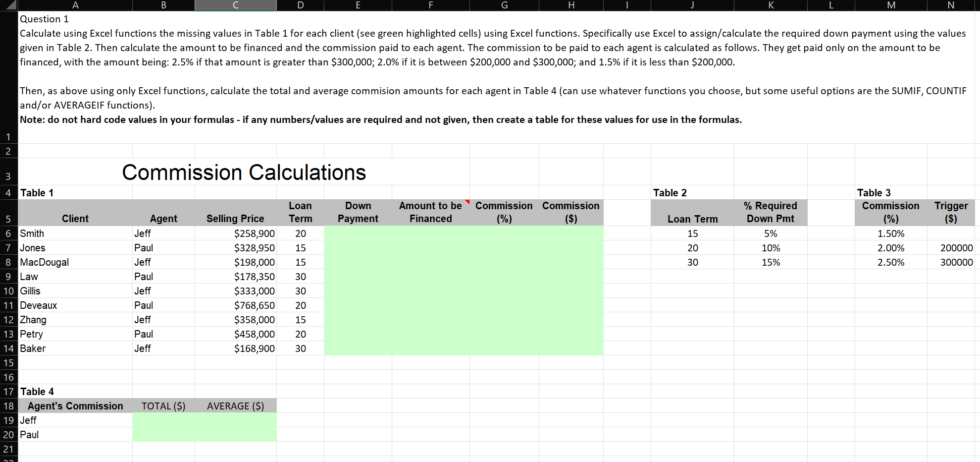980x462 pixels.
Task: Click the green Down Payment cell for Smith
Action: pyautogui.click(x=358, y=233)
